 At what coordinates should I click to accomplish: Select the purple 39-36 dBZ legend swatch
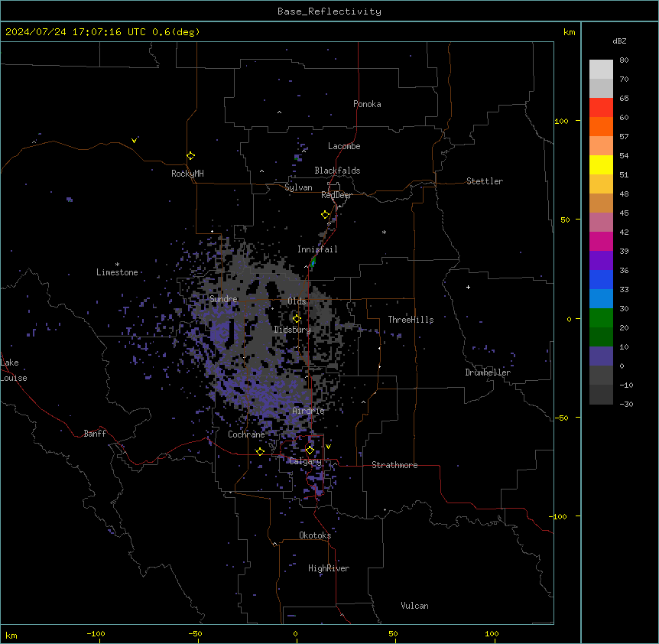(601, 261)
